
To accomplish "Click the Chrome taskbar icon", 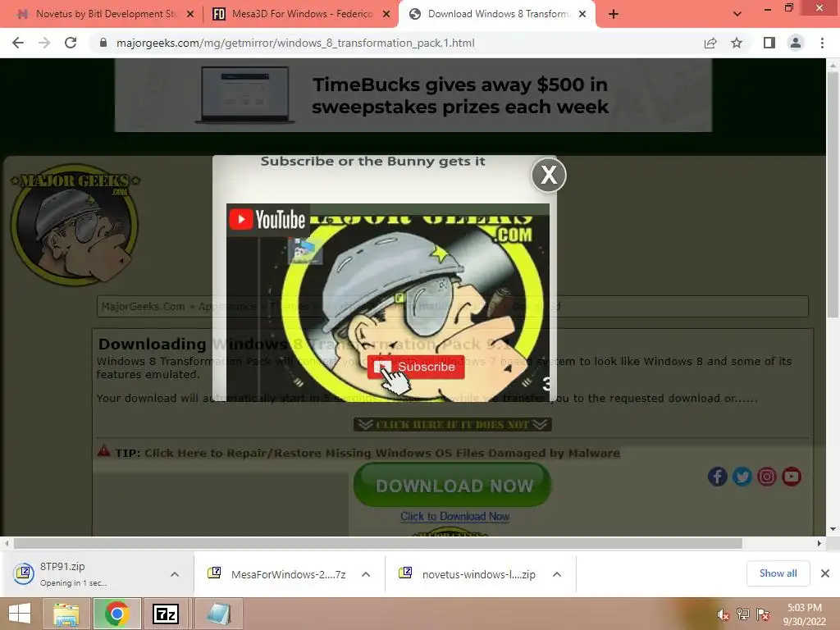I will 116,614.
